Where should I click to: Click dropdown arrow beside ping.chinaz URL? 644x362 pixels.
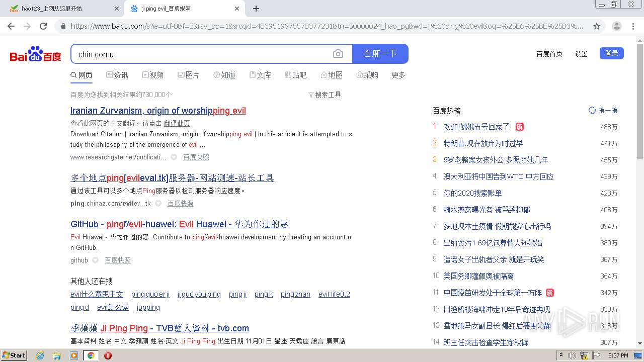158,203
